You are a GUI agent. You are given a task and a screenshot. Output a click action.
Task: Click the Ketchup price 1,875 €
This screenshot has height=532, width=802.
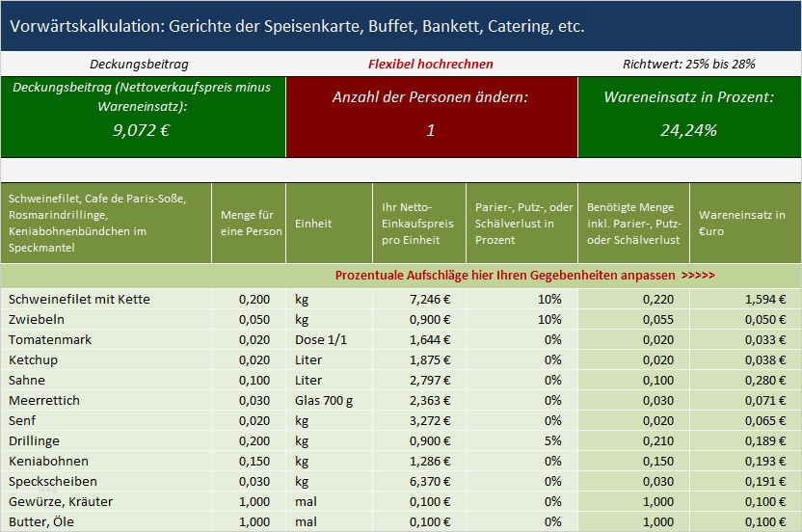430,360
